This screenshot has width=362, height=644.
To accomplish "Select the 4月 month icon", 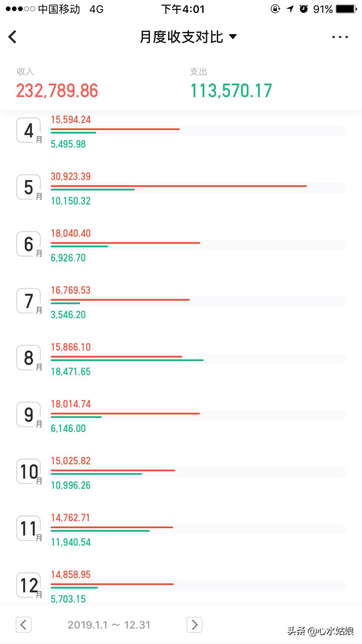I will (x=29, y=131).
